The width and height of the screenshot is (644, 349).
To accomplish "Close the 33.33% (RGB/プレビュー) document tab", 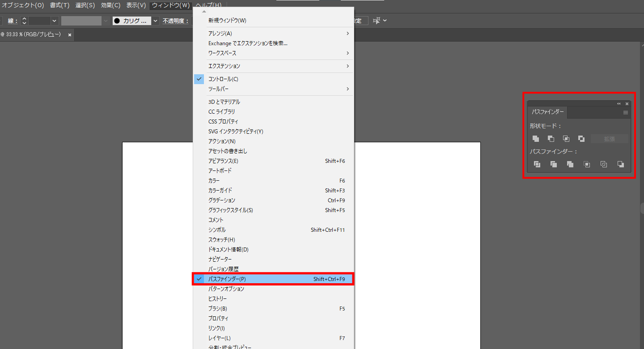I will tap(69, 34).
